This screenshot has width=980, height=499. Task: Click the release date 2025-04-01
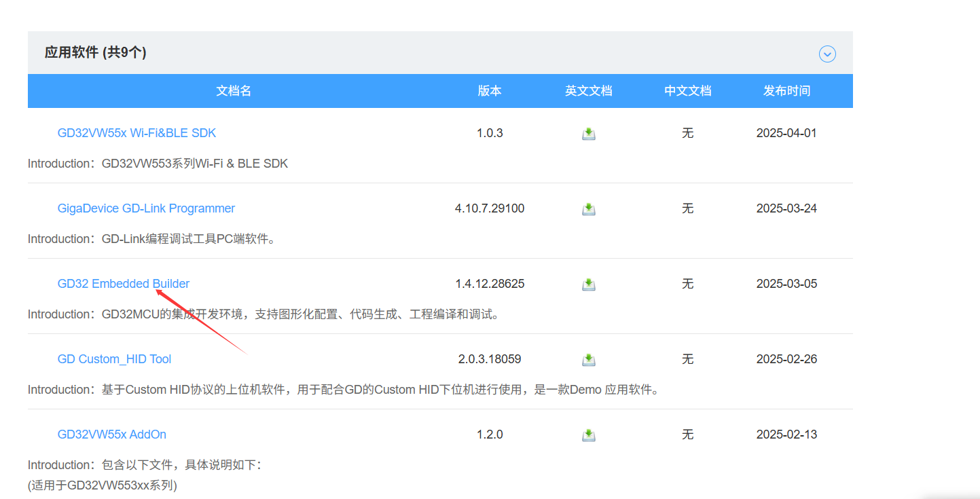click(786, 133)
